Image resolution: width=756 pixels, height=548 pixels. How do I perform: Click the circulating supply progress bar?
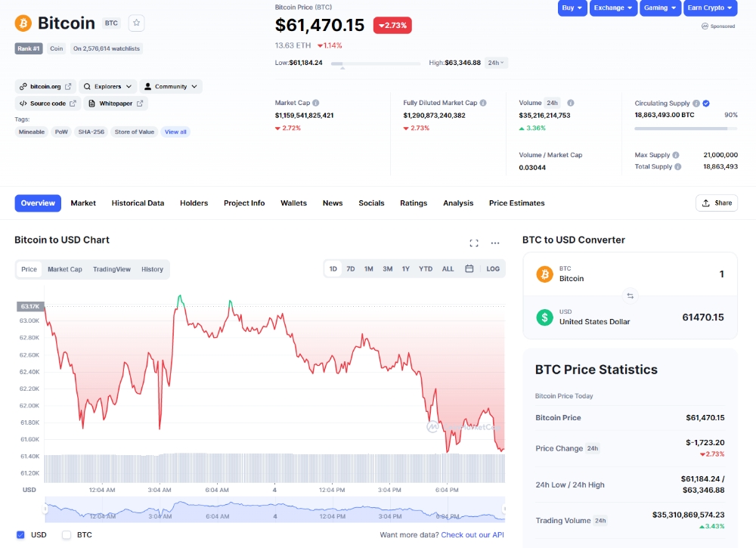(x=686, y=128)
